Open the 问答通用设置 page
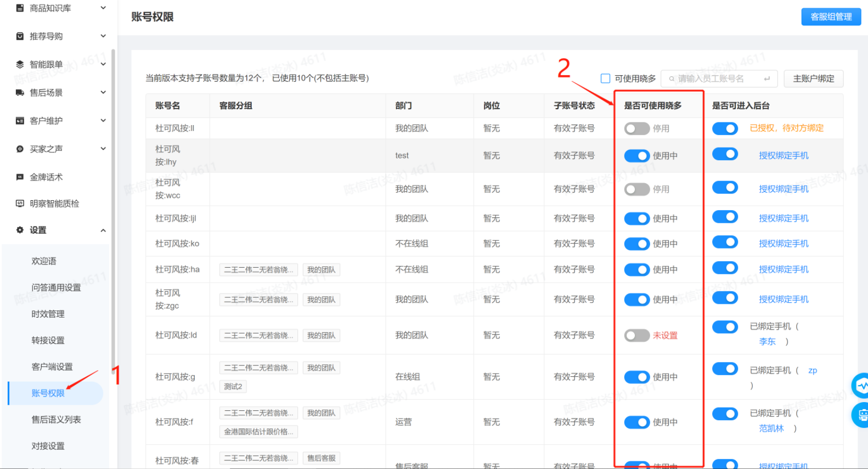Screen dimensions: 868x469 point(56,287)
